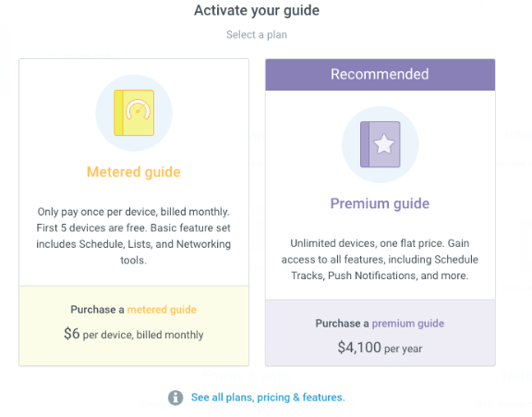Select the Premium guide title

(x=380, y=203)
